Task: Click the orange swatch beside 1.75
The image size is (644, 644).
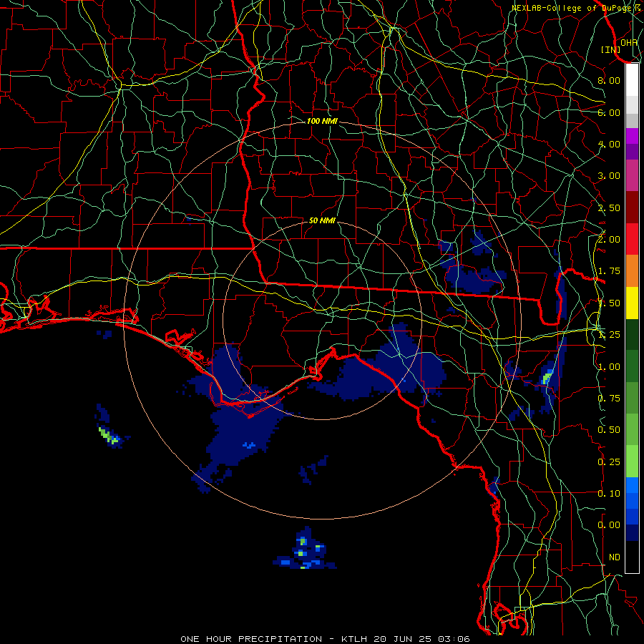Action: (x=632, y=270)
